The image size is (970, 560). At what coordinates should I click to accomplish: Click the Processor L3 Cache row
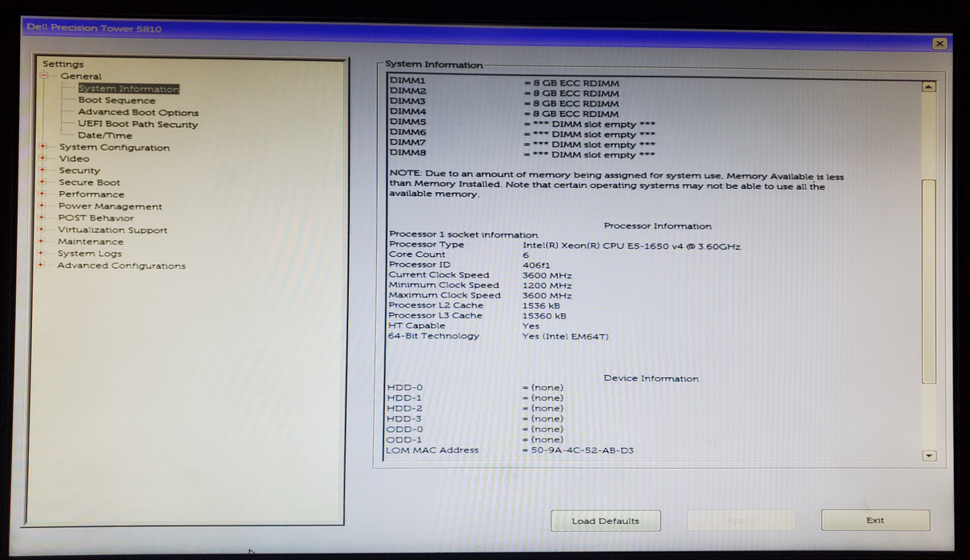(x=477, y=315)
